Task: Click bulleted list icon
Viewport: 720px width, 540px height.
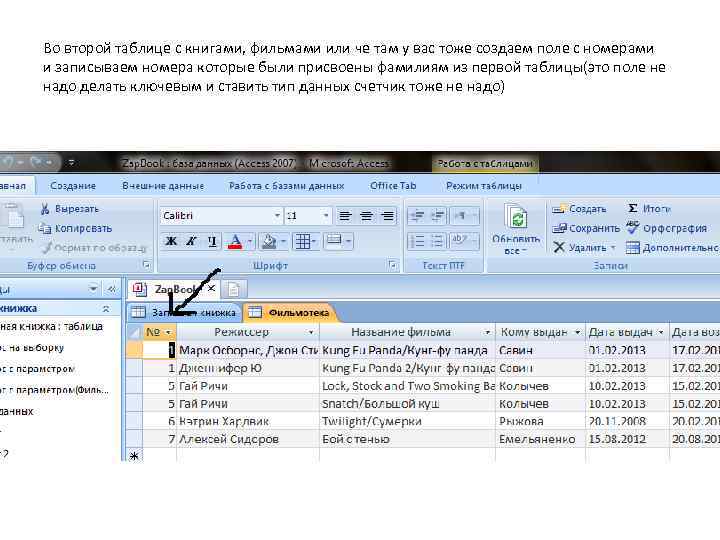Action: tap(439, 241)
